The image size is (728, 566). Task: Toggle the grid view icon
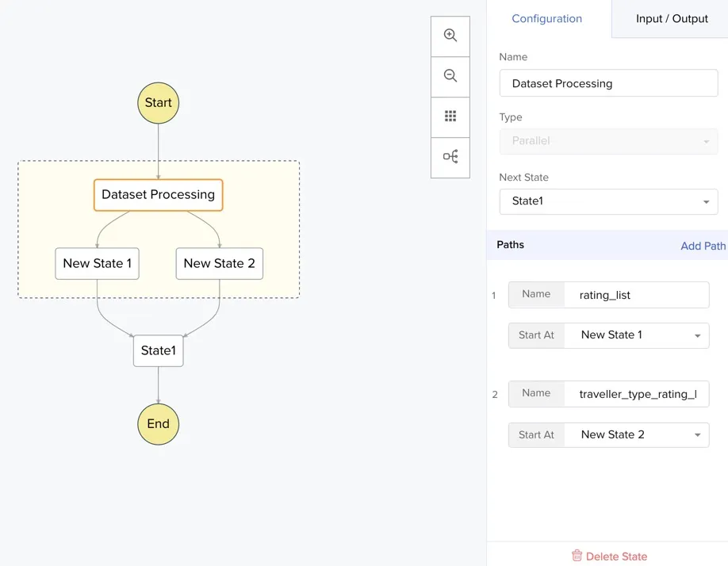[450, 117]
